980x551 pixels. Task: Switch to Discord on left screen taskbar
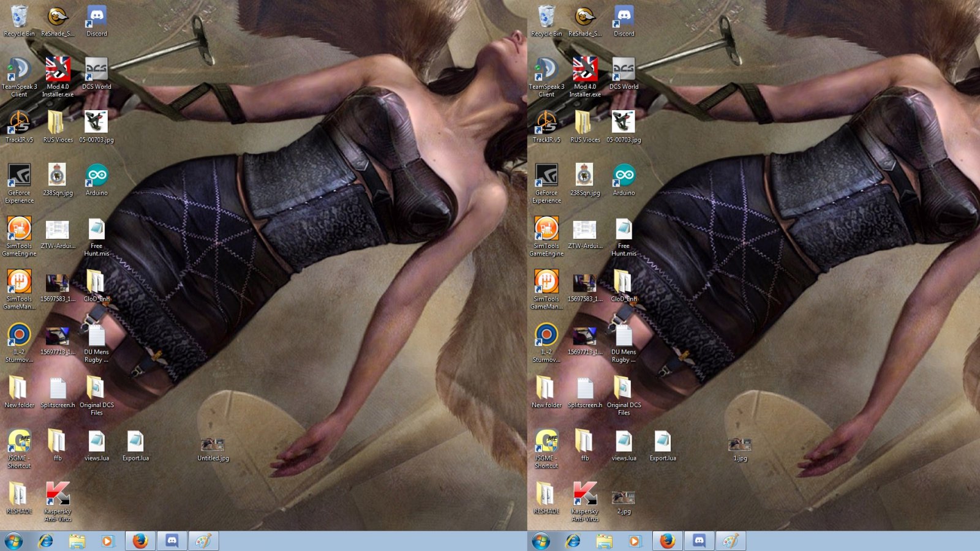coord(172,541)
